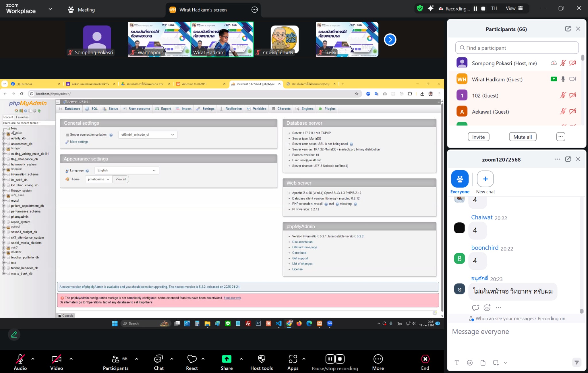Click the chat file attachment icon
The image size is (588, 373).
pyautogui.click(x=483, y=363)
